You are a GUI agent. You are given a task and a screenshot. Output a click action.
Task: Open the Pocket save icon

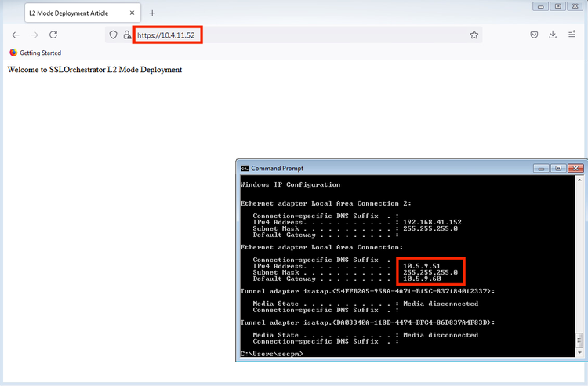point(535,35)
